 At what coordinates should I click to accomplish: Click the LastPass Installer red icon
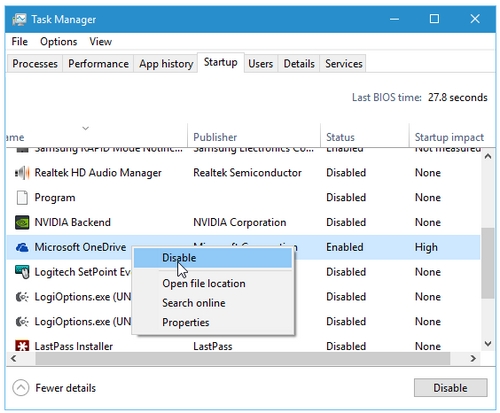point(22,346)
